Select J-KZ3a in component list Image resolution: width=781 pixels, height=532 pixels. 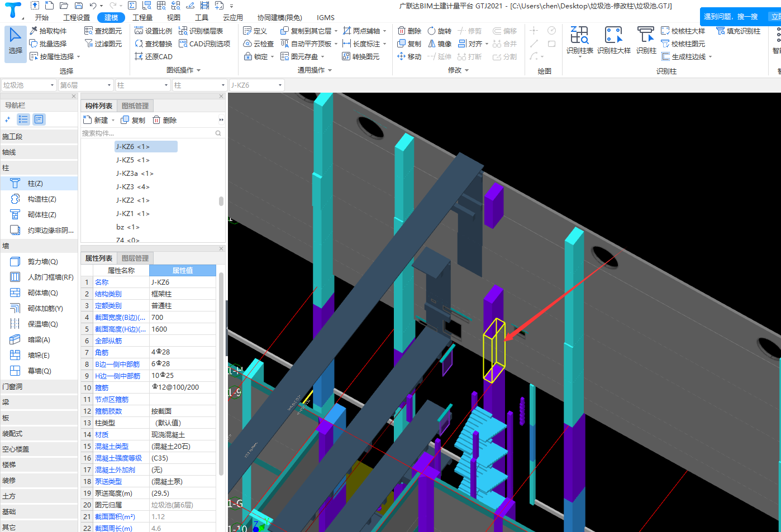click(135, 173)
